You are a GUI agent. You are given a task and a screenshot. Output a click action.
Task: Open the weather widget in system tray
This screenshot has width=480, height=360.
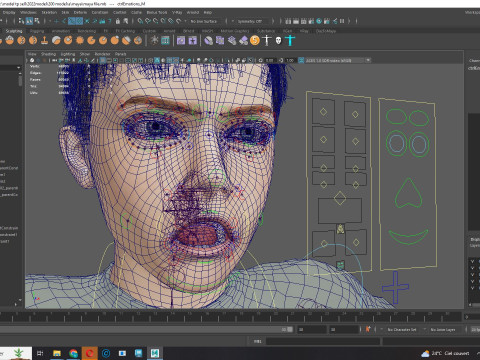click(446, 353)
